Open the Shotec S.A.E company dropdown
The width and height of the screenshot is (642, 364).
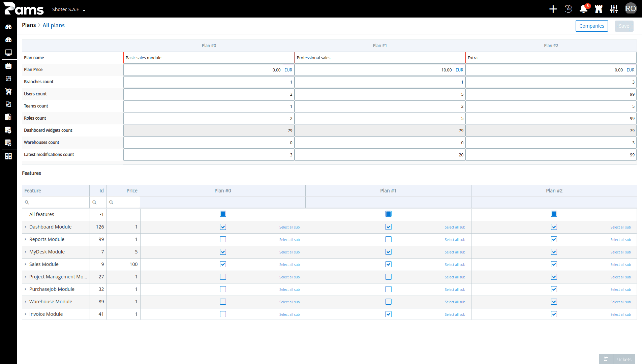tap(69, 9)
